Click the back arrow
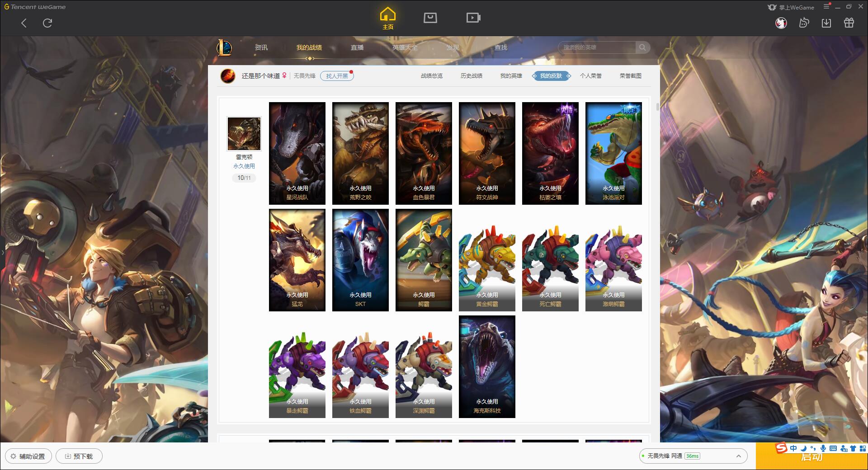 click(24, 23)
